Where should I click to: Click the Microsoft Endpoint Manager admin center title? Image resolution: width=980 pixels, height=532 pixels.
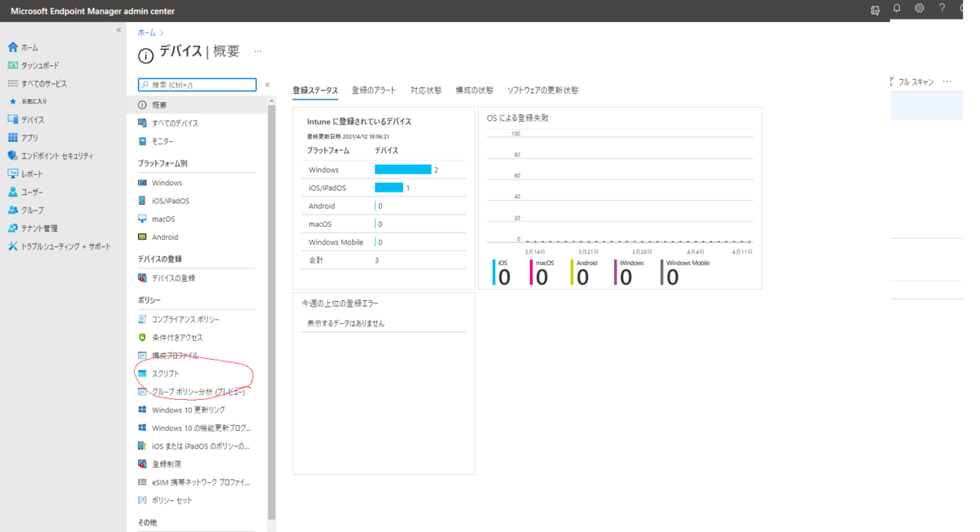click(92, 11)
